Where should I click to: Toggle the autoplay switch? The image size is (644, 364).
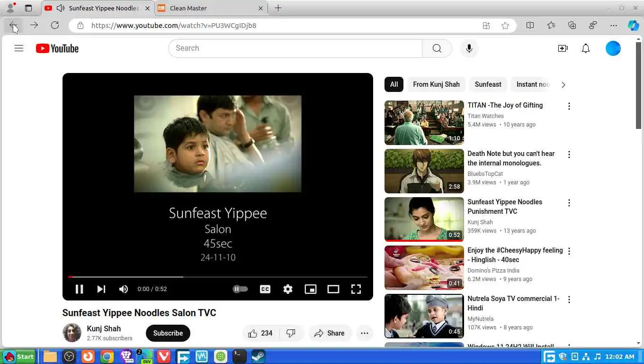[x=240, y=289]
